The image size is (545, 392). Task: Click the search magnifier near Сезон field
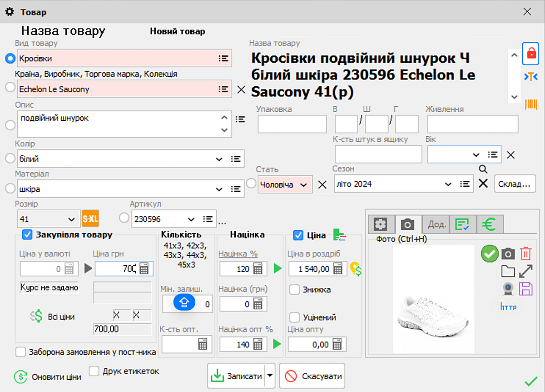pyautogui.click(x=483, y=169)
